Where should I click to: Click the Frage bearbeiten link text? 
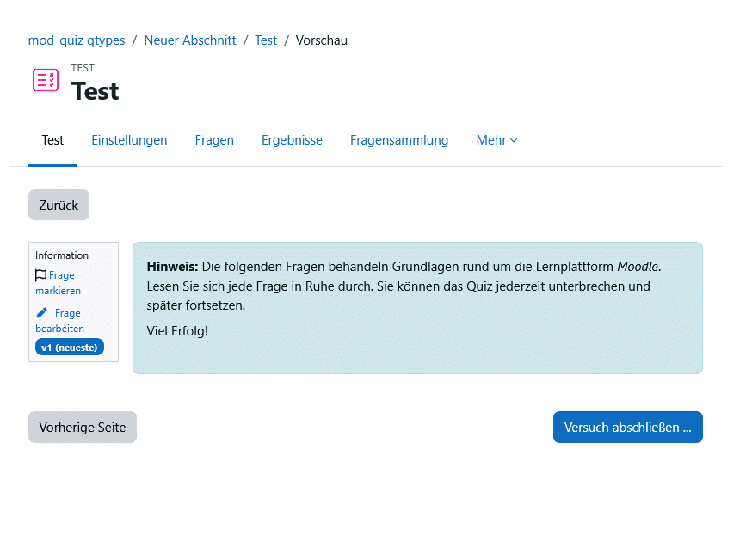point(60,321)
